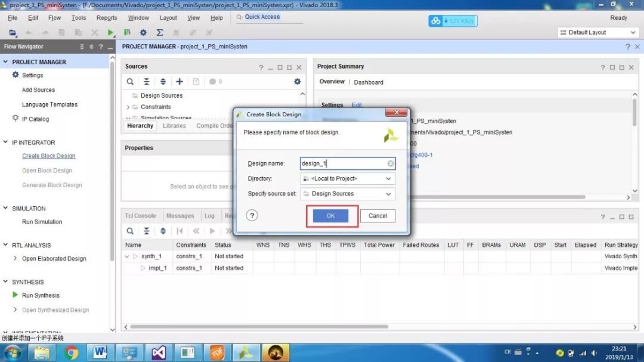644x362 pixels.
Task: Click the Quick Access search field
Action: point(270,17)
